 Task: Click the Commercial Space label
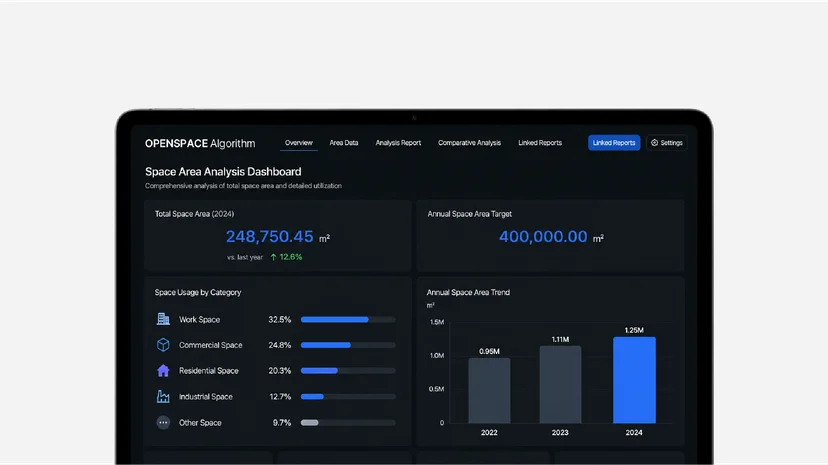coord(210,345)
